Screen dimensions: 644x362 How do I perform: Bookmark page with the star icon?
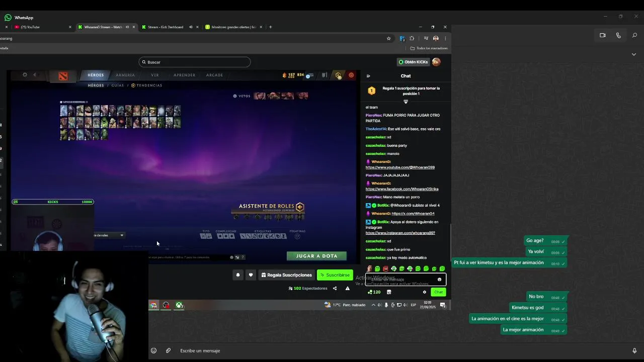[x=388, y=38]
